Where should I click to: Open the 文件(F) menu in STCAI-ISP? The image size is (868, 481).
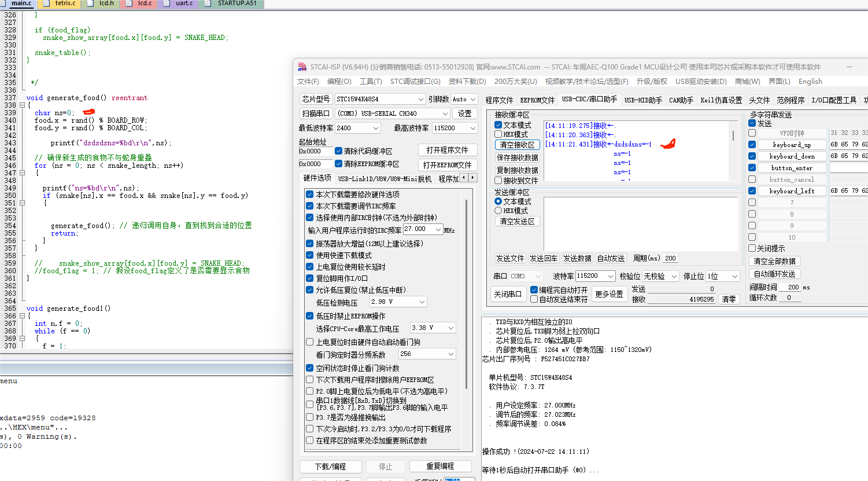308,82
